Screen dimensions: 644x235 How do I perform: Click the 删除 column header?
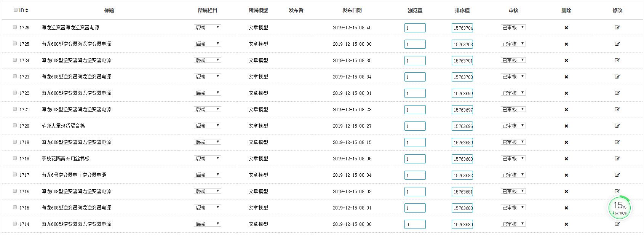coord(566,10)
